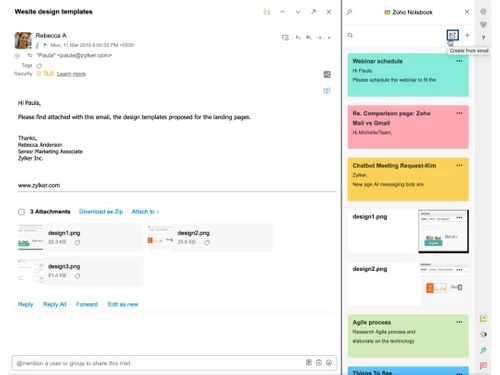The width and height of the screenshot is (500, 375).
Task: Open design1.png attachment
Action: (80, 237)
